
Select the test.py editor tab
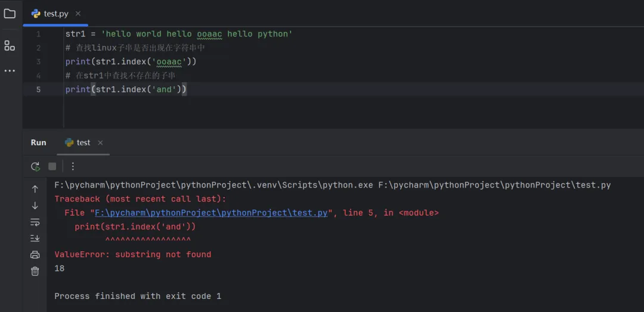(x=55, y=14)
